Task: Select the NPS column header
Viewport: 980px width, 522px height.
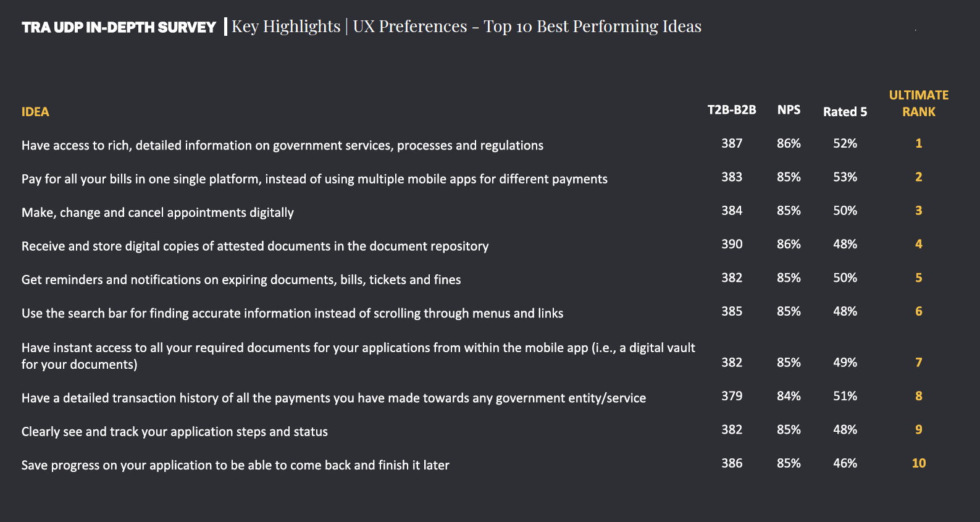Action: click(789, 110)
